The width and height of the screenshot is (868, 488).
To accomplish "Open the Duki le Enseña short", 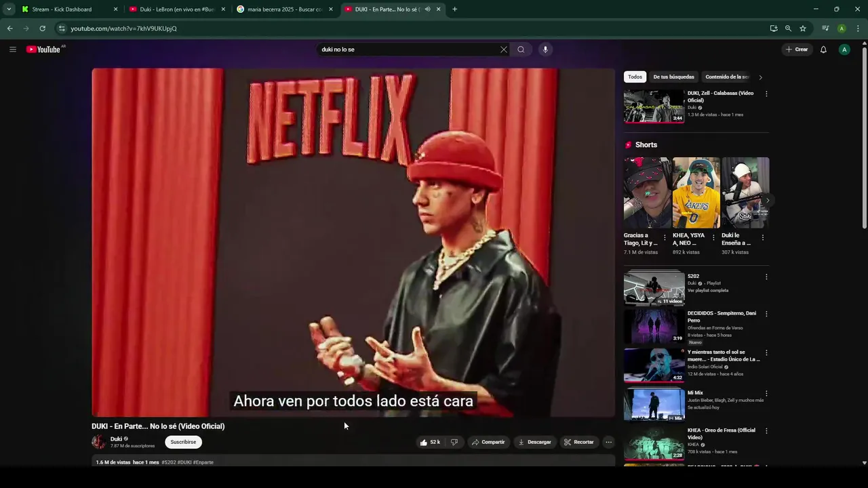I will 745,192.
